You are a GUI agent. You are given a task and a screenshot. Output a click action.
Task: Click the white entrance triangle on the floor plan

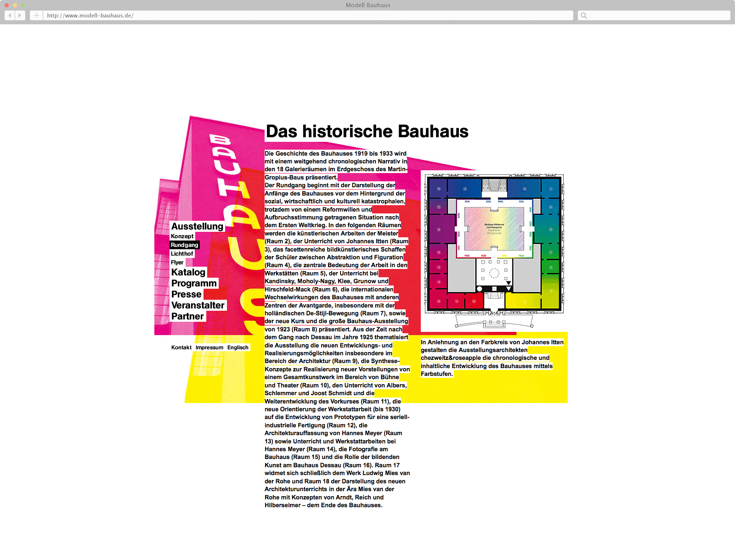pos(509,289)
